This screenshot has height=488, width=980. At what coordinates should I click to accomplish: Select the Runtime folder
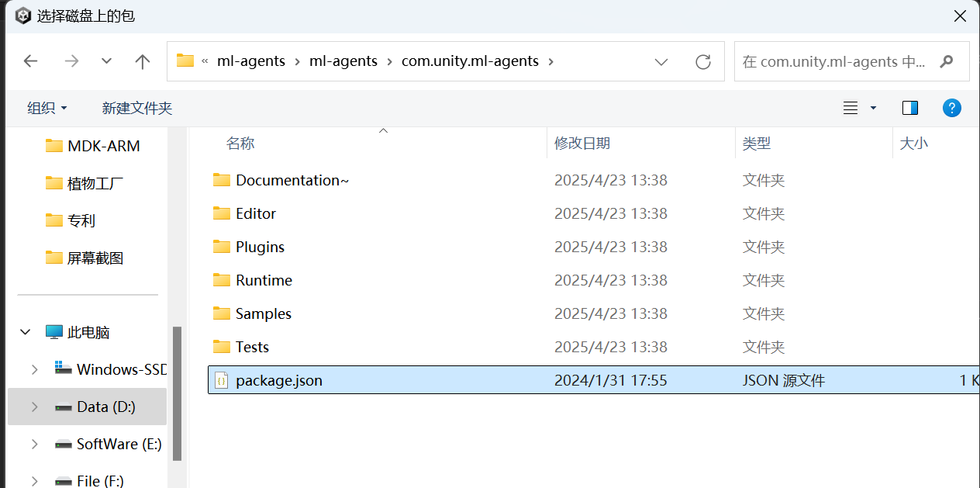(264, 280)
